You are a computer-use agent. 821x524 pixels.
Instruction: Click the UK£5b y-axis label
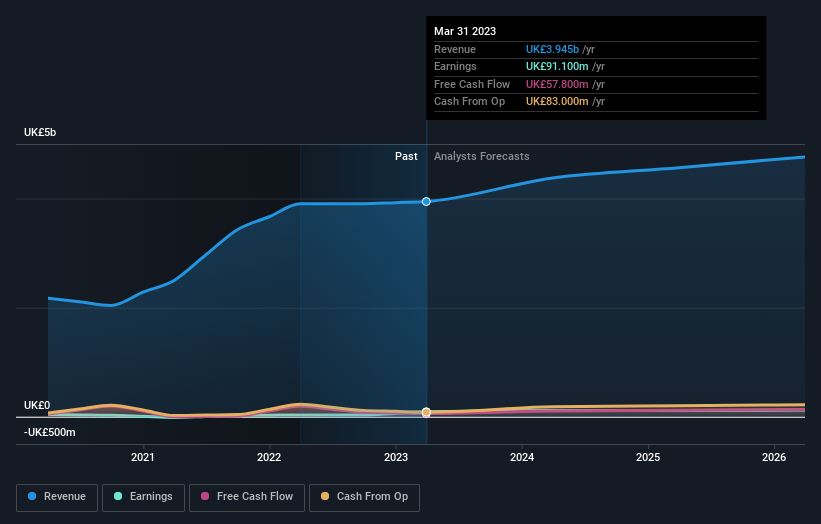click(x=40, y=132)
